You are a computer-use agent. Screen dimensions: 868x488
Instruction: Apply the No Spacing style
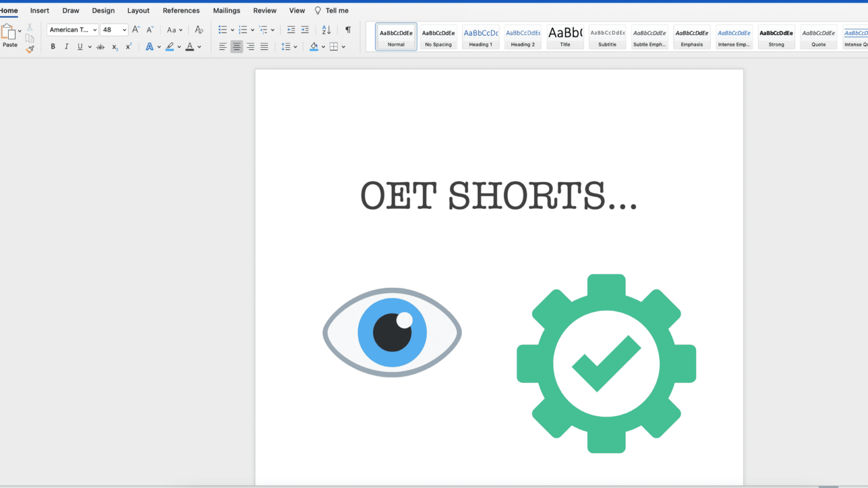click(x=439, y=37)
